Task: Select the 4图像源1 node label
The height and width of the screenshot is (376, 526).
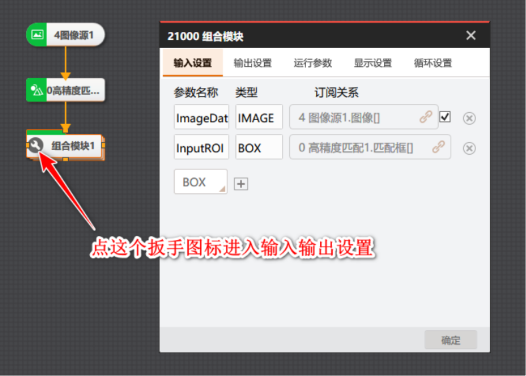Action: click(74, 35)
